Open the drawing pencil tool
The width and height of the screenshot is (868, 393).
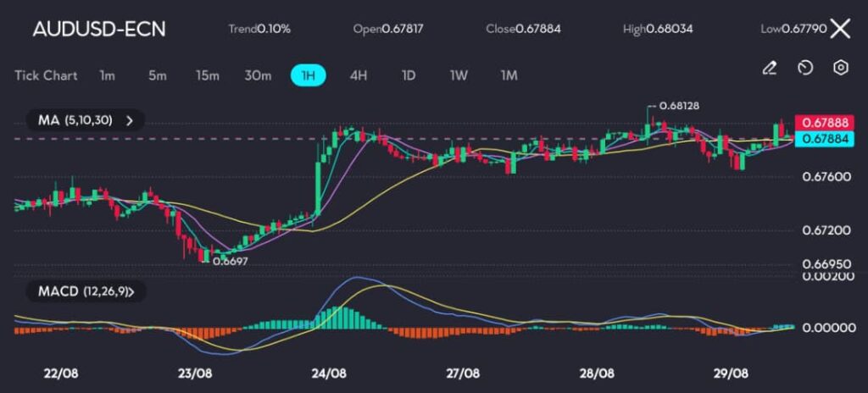(x=770, y=68)
